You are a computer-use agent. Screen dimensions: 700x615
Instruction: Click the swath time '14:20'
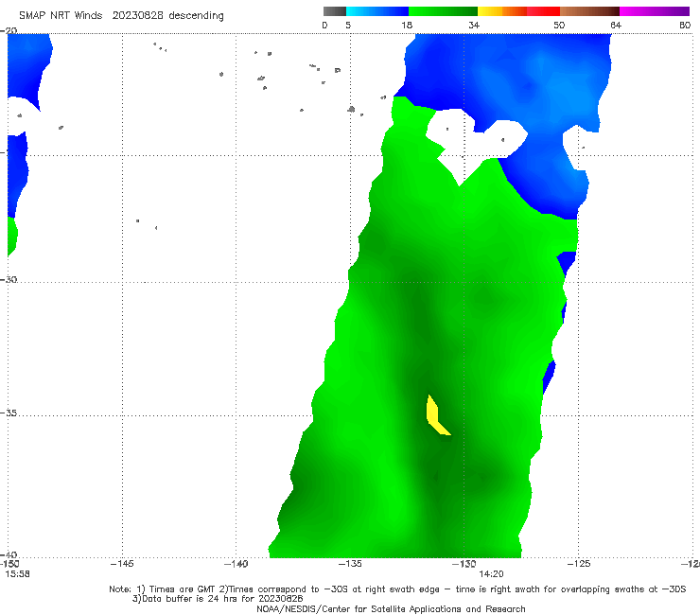point(492,574)
